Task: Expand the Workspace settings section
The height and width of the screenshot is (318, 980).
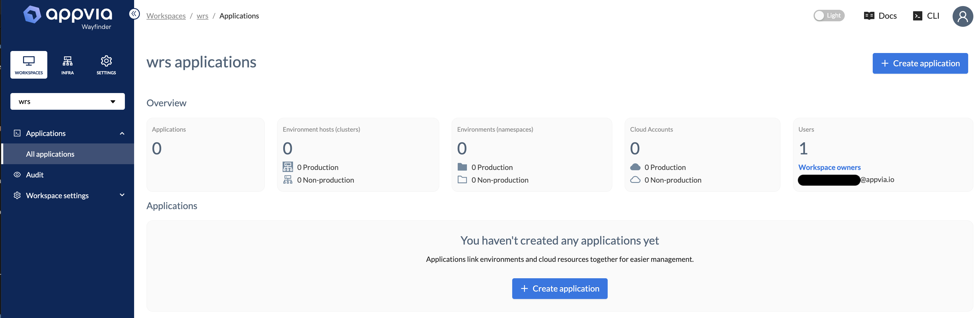Action: 57,195
